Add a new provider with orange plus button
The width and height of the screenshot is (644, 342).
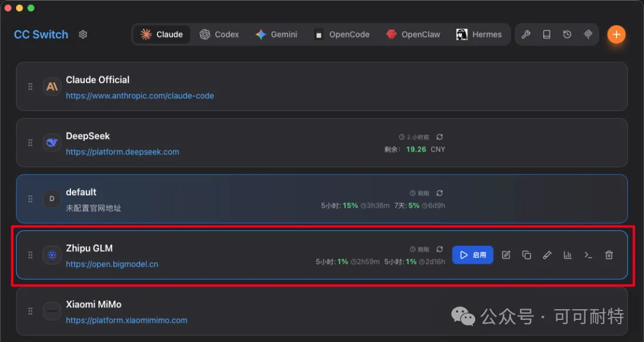click(616, 35)
